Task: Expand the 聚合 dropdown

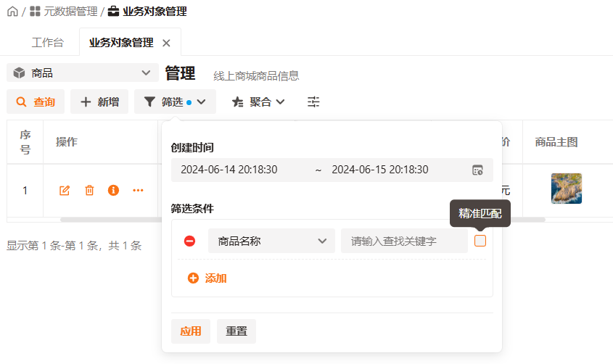Action: tap(258, 102)
